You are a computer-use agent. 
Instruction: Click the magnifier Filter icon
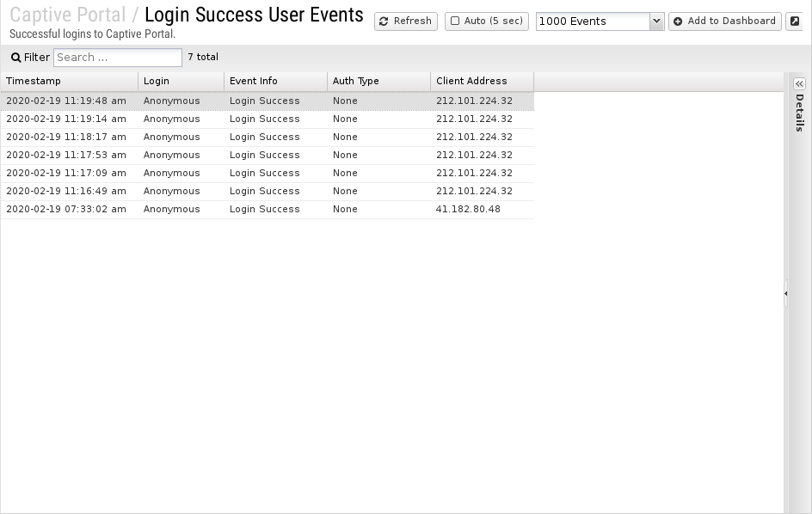click(x=15, y=58)
